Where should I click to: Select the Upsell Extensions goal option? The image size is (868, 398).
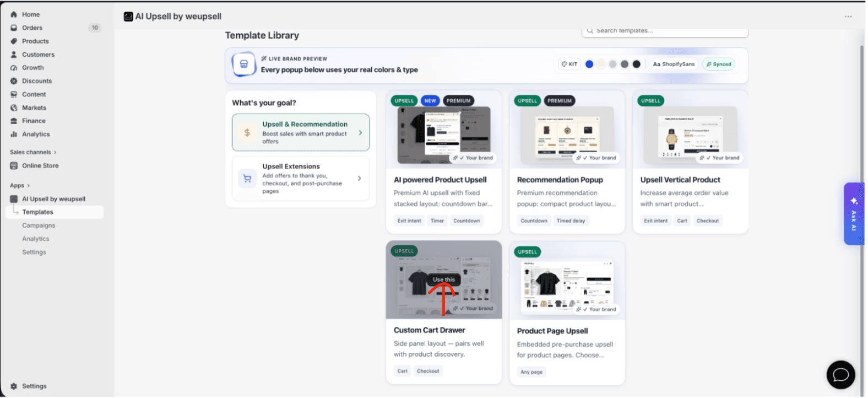click(301, 179)
